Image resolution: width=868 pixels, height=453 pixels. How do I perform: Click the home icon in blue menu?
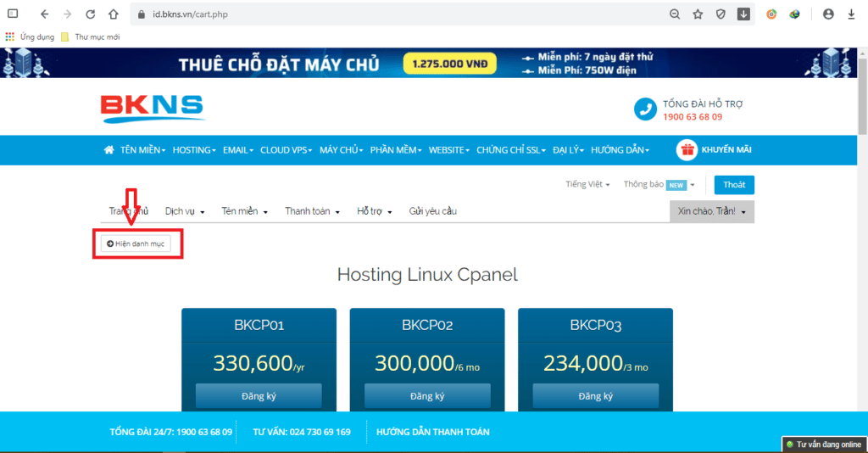[108, 149]
